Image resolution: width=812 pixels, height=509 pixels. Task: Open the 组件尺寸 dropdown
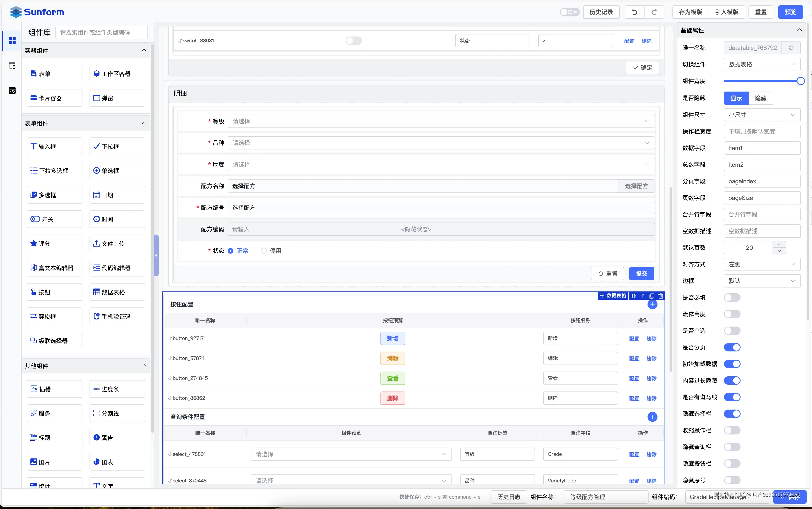click(x=762, y=115)
